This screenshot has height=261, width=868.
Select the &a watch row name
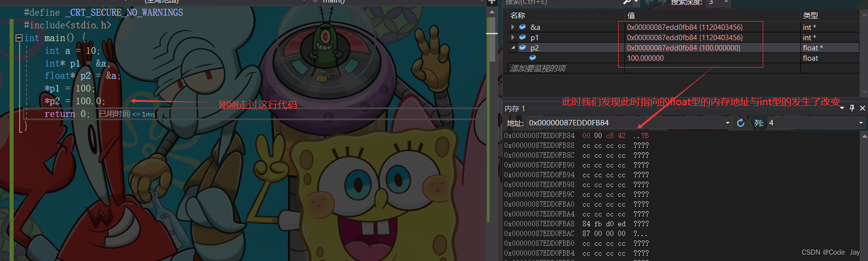click(x=535, y=27)
